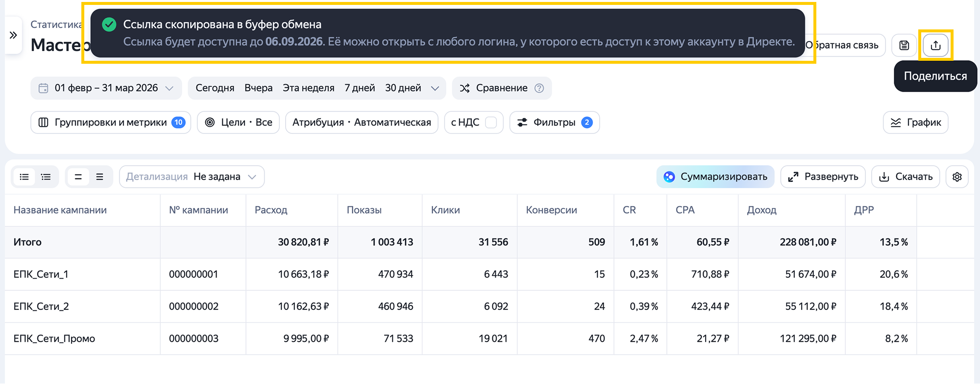Viewport: 980px width, 384px height.
Task: Show the График chart
Action: (916, 123)
